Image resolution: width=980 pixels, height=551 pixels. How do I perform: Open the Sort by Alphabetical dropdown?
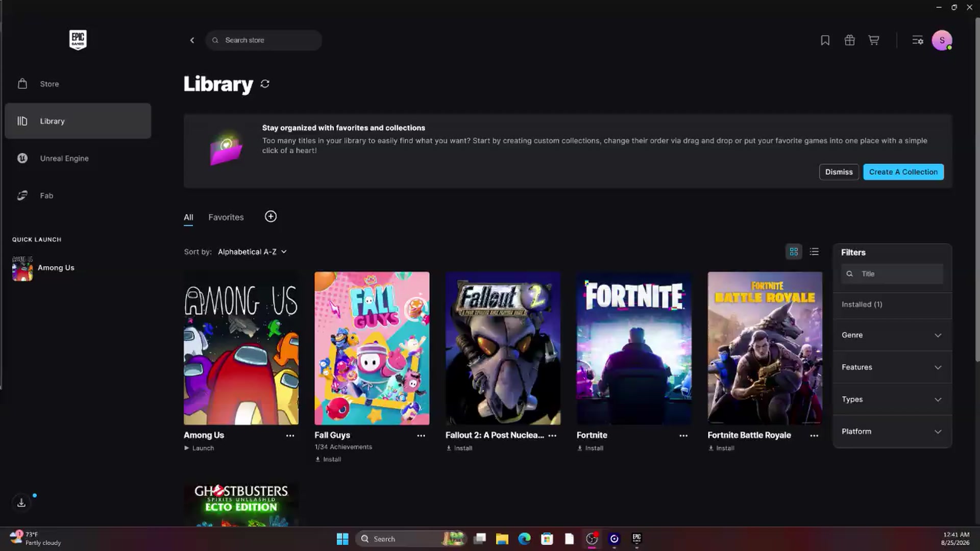(252, 252)
